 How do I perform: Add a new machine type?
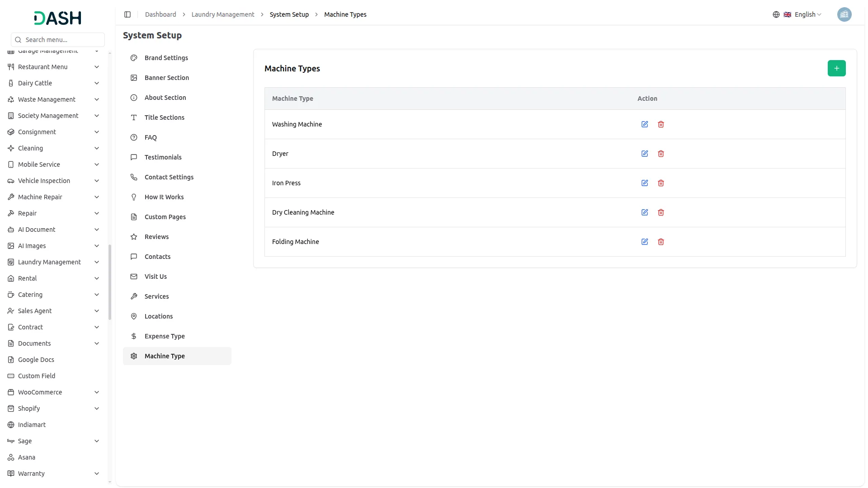tap(836, 68)
